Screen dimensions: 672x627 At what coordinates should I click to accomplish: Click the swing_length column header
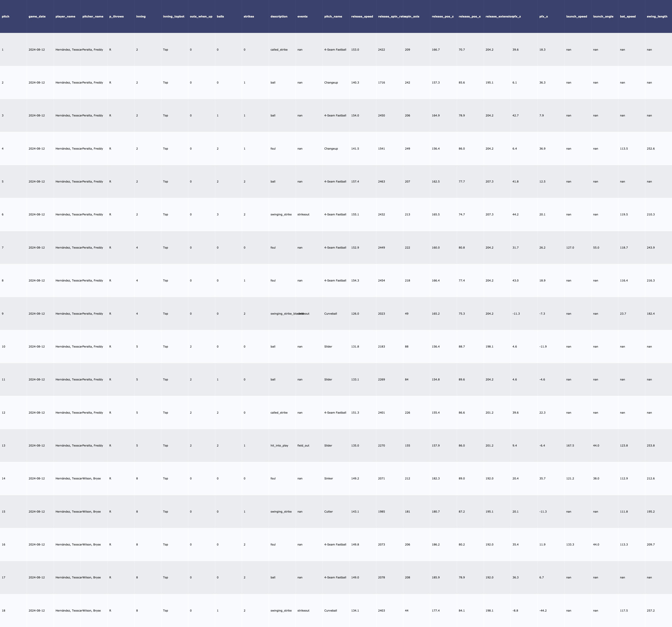pos(657,17)
